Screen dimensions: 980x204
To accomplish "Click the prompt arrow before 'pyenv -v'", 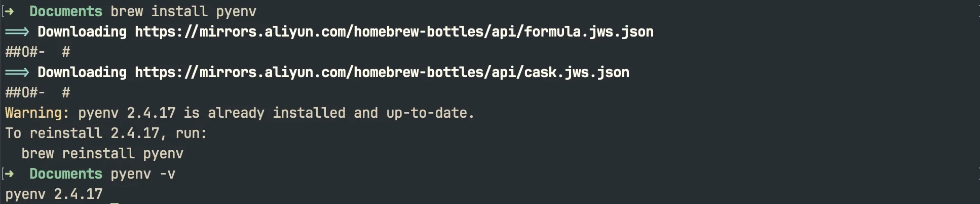I will pos(10,174).
